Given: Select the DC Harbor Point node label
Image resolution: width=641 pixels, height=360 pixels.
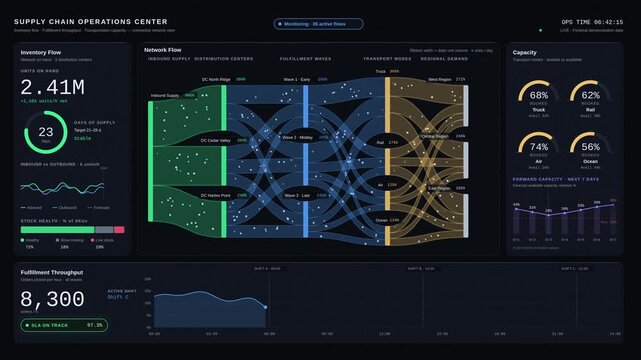Looking at the screenshot, I should 215,195.
